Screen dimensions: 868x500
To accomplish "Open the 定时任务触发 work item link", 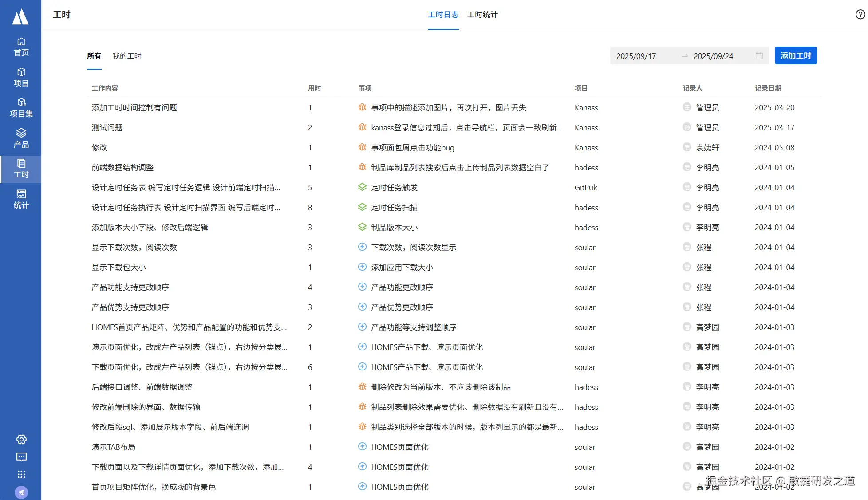I will [394, 187].
